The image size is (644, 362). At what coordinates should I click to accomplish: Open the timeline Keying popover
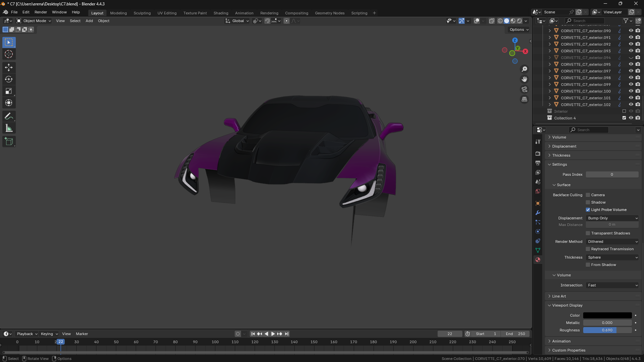point(49,334)
